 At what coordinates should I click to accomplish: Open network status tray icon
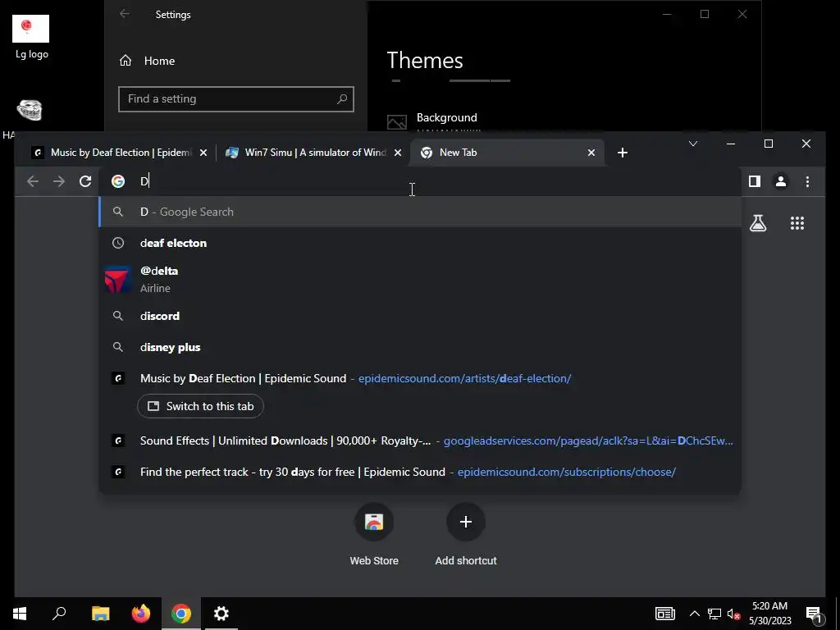coord(714,614)
